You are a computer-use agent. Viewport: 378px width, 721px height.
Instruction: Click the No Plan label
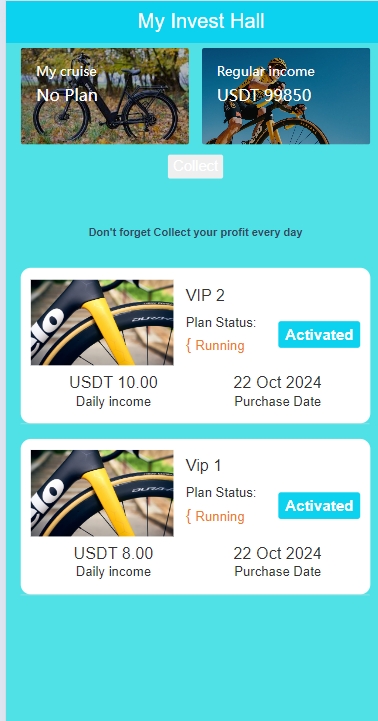coord(67,95)
